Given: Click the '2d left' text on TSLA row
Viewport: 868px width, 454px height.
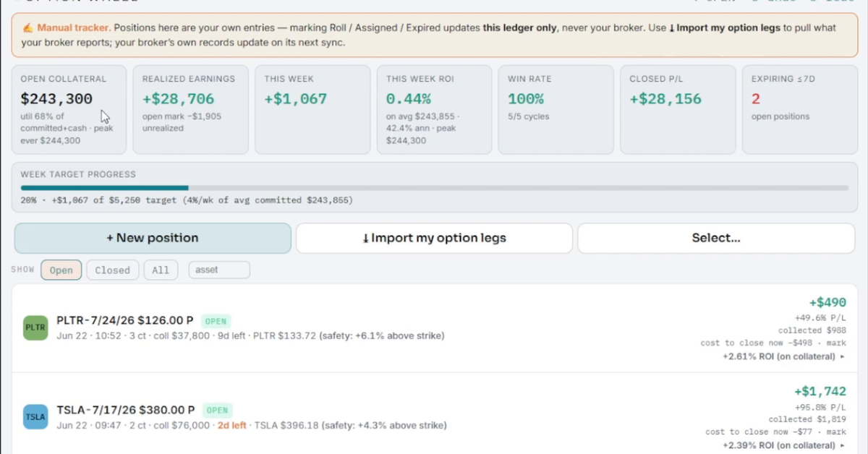Looking at the screenshot, I should point(232,426).
